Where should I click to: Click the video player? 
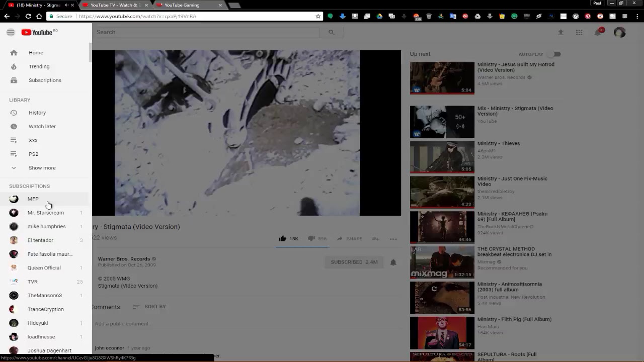pyautogui.click(x=247, y=133)
